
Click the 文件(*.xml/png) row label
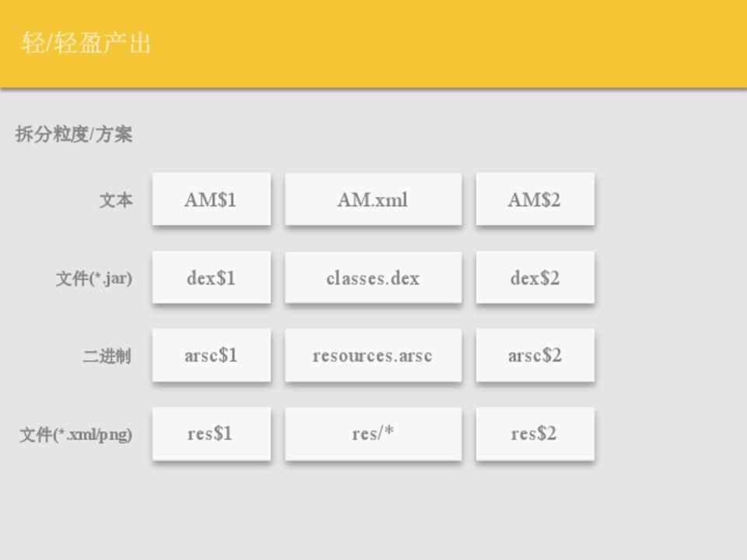tap(75, 435)
